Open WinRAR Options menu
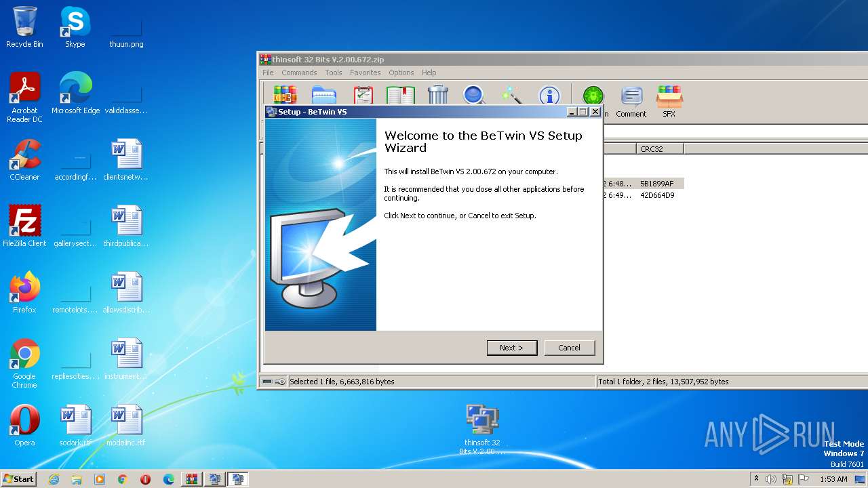The height and width of the screenshot is (488, 868). point(401,73)
